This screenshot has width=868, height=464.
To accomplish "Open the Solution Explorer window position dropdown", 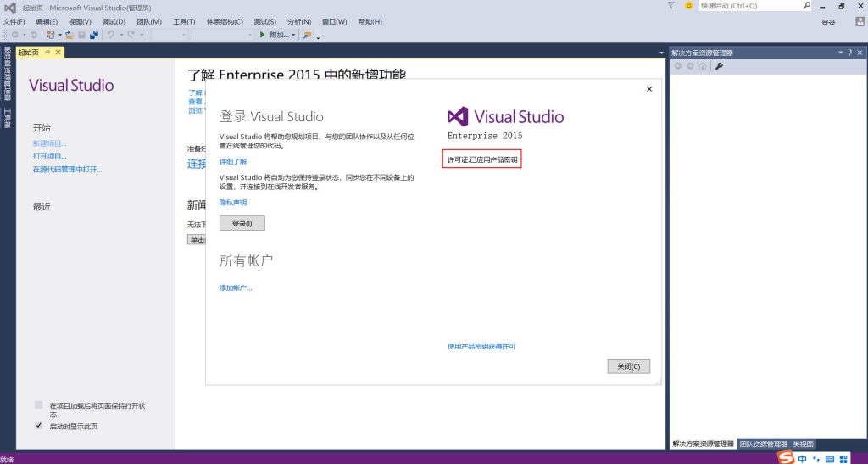I will click(x=840, y=53).
